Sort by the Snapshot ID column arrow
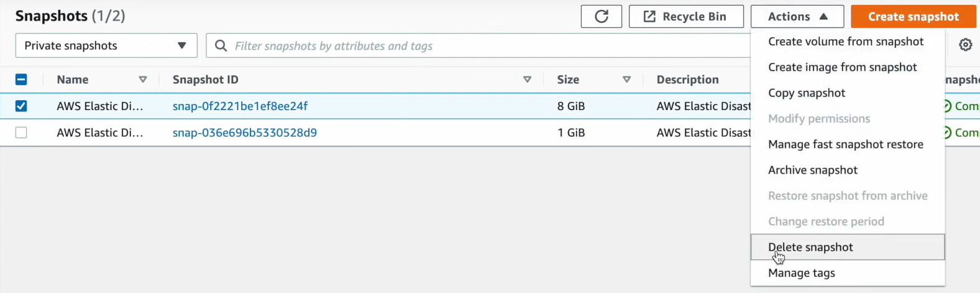 (527, 80)
